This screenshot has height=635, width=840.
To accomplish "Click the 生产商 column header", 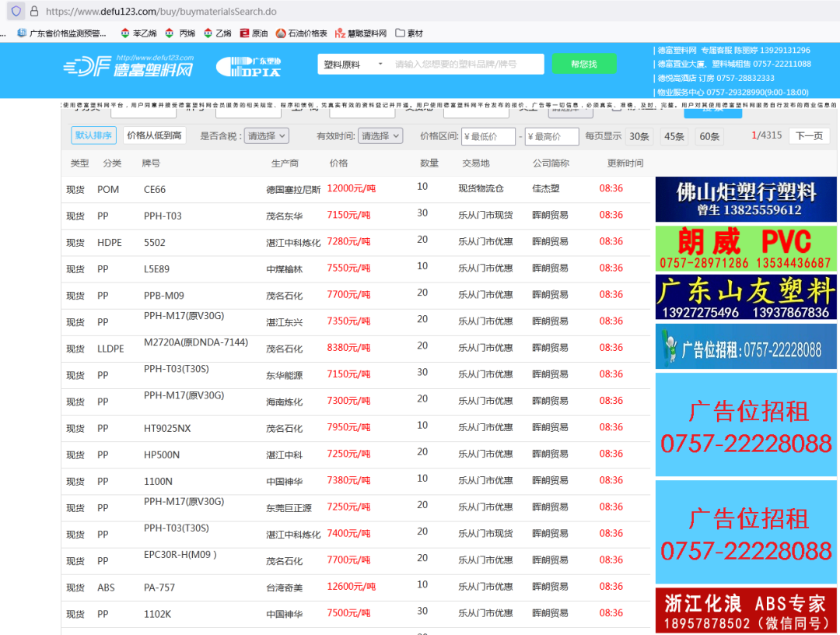I will [285, 163].
